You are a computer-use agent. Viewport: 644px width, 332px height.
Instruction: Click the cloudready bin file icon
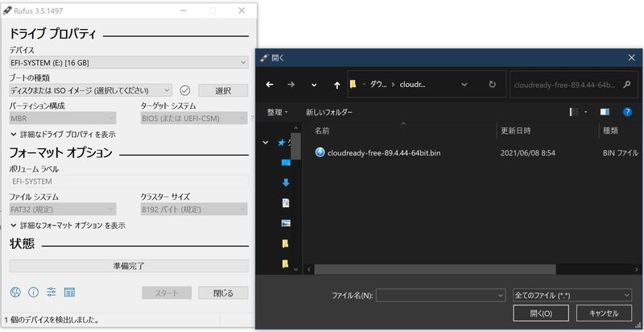pos(320,152)
